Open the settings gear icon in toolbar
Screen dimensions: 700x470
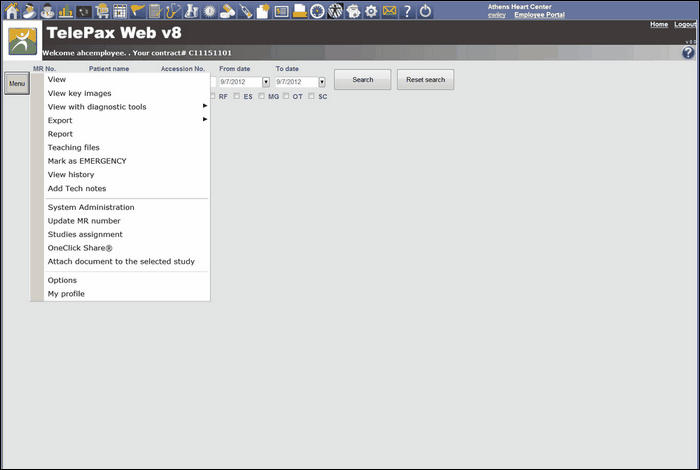pyautogui.click(x=371, y=11)
